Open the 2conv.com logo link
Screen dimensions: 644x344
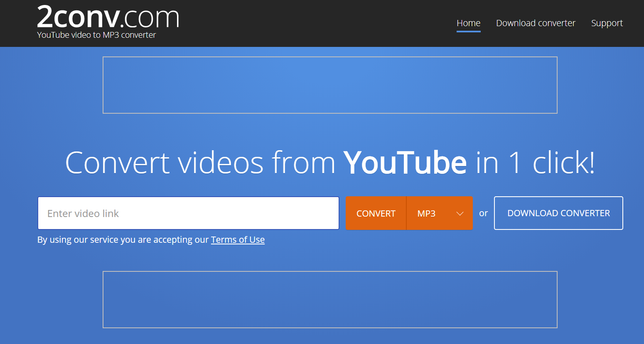point(108,17)
